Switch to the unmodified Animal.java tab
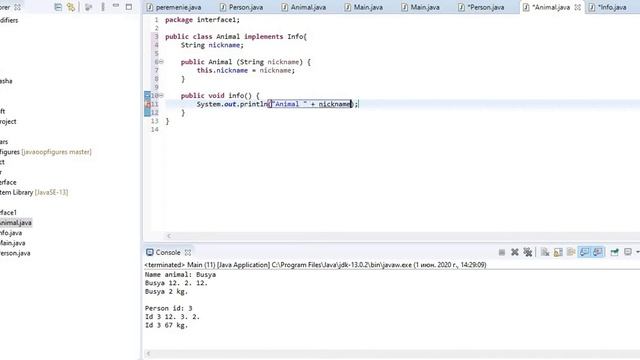This screenshot has height=360, width=640. 304,7
